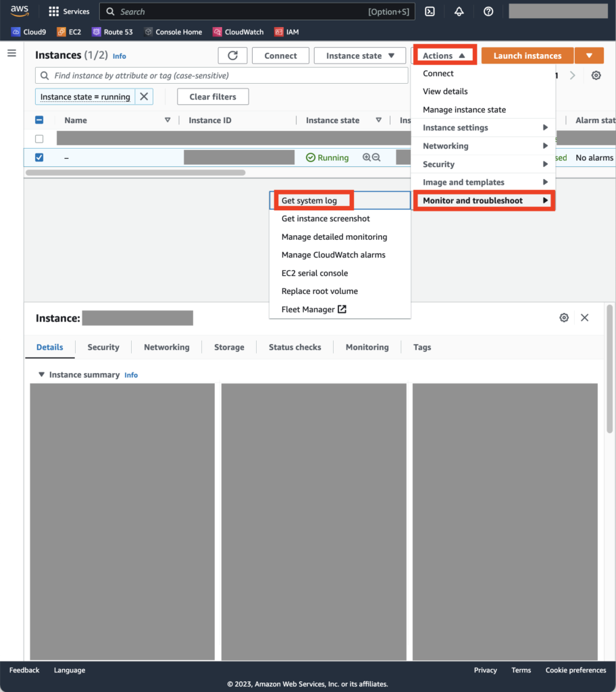The image size is (616, 692).
Task: Choose Manage CloudWatch alarms
Action: click(340, 255)
